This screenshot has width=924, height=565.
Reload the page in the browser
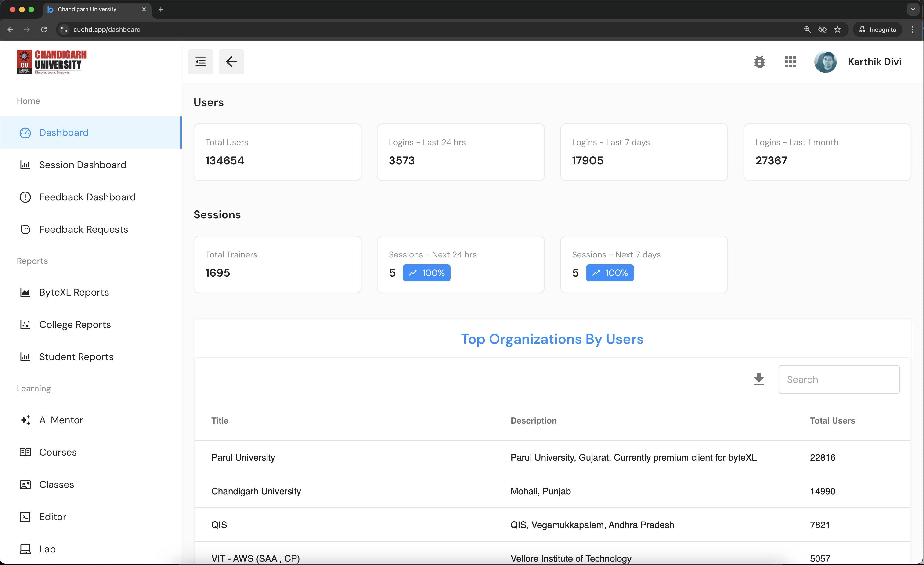tap(44, 29)
